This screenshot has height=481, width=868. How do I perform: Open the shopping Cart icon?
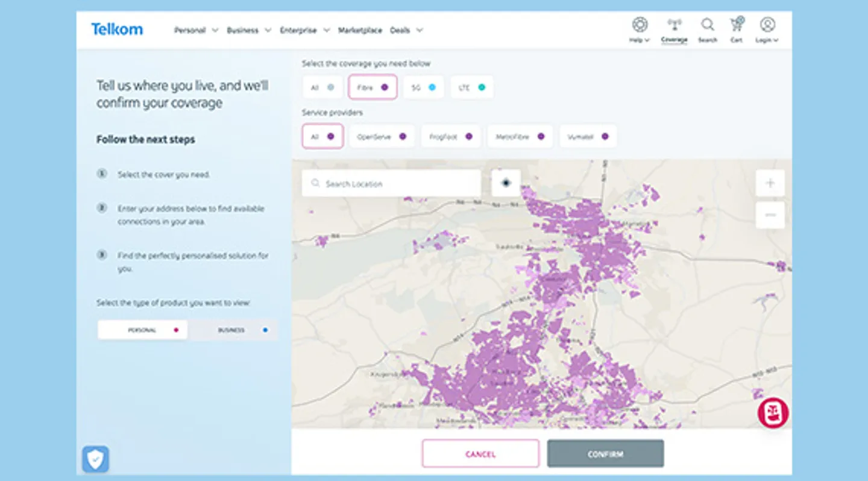(x=737, y=25)
